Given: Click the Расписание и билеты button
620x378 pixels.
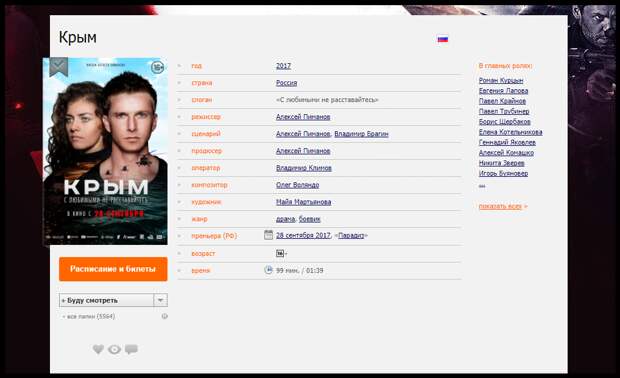Looking at the screenshot, I should (x=113, y=269).
